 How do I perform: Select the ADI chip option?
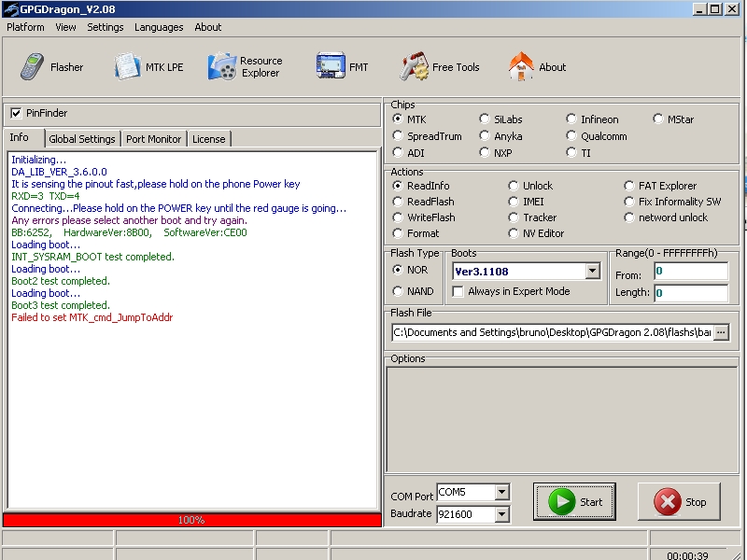point(398,153)
